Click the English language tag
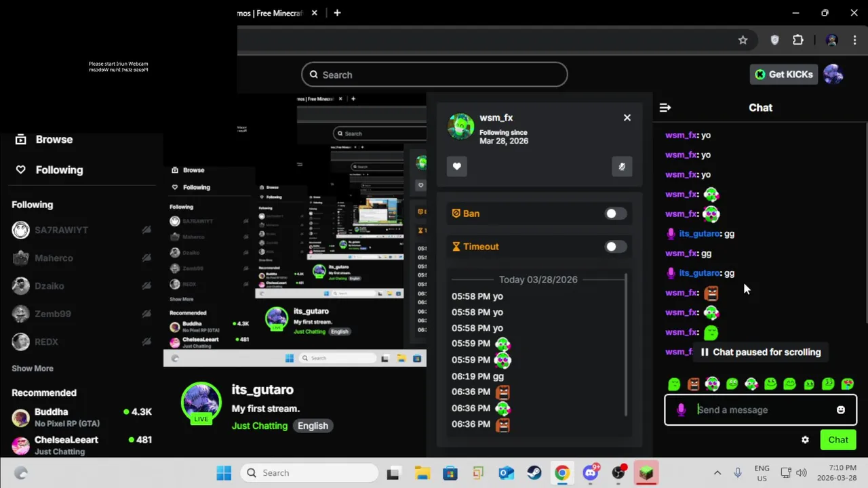The width and height of the screenshot is (868, 488). (x=313, y=426)
